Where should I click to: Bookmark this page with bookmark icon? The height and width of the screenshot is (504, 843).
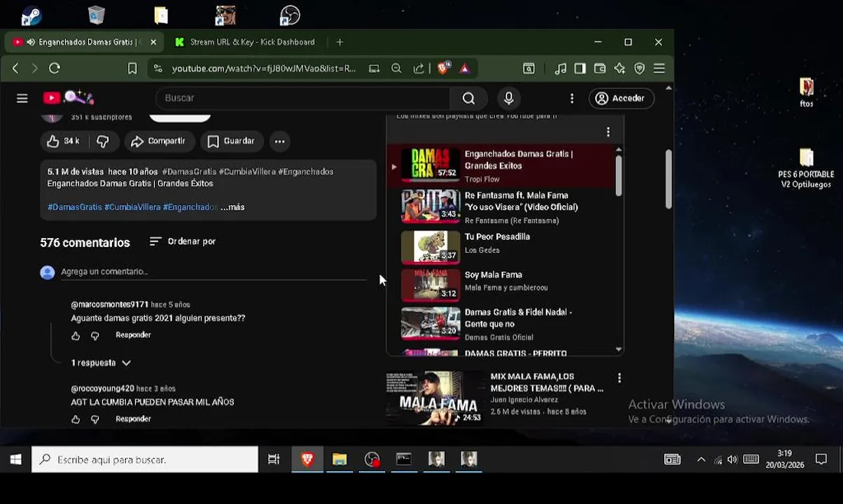coord(132,69)
